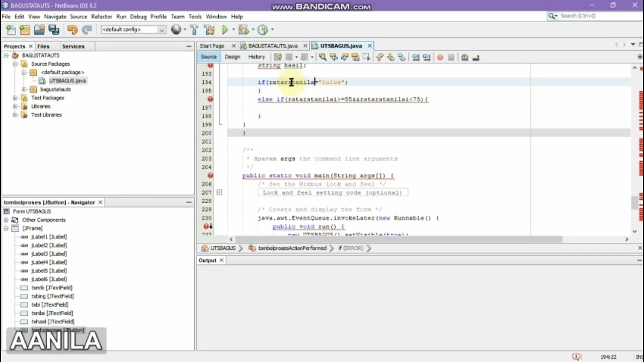Screen dimensions: 644x362
Task: Open the Window menu
Action: point(216,17)
